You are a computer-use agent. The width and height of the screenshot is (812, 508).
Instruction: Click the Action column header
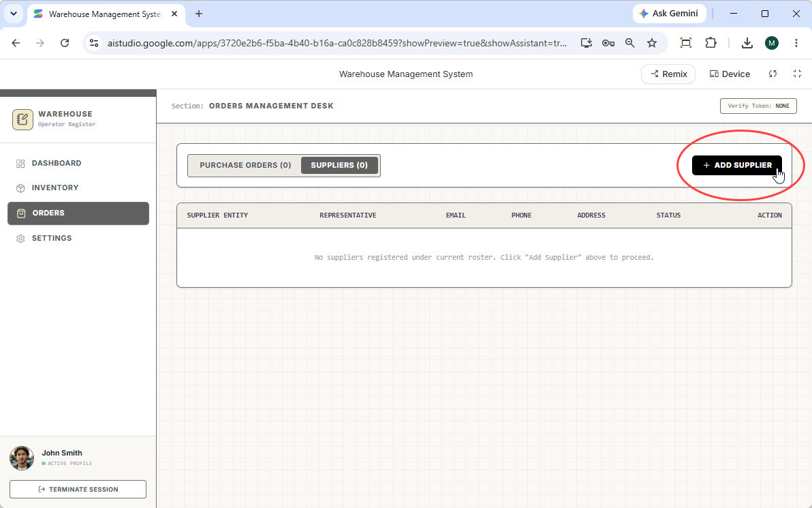click(x=770, y=215)
